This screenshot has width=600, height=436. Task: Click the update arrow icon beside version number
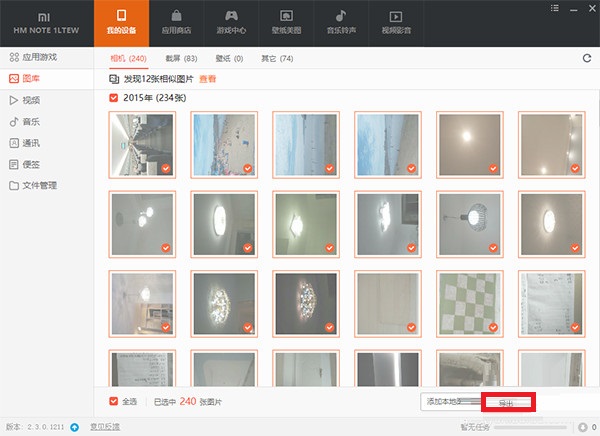pyautogui.click(x=74, y=427)
